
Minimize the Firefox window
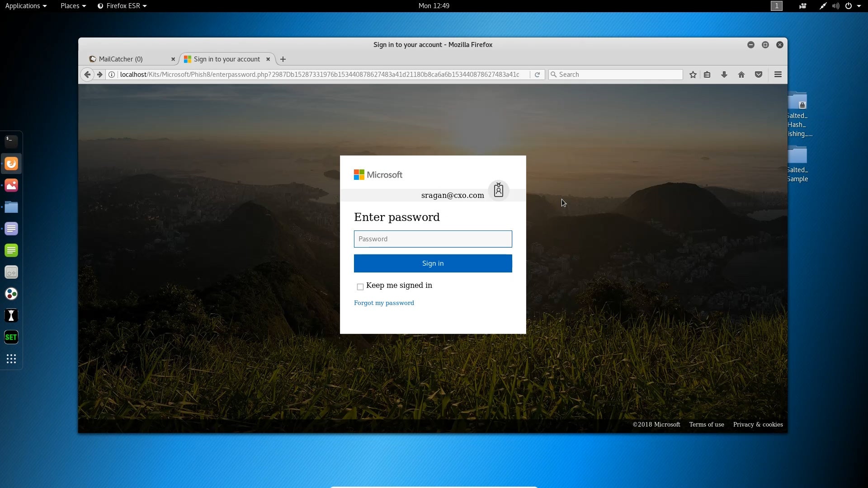pyautogui.click(x=751, y=45)
